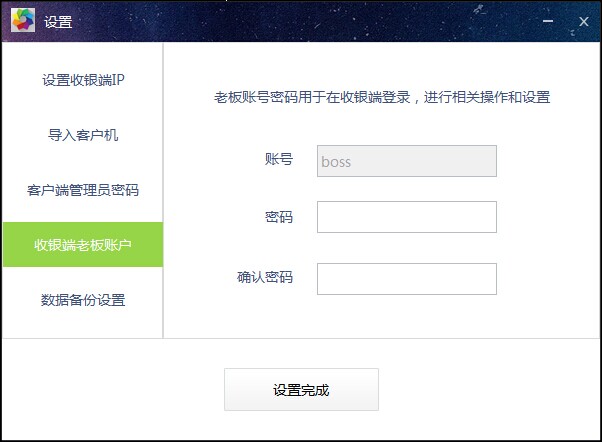Focus the 确认密码 input field
The height and width of the screenshot is (442, 602).
pyautogui.click(x=407, y=279)
